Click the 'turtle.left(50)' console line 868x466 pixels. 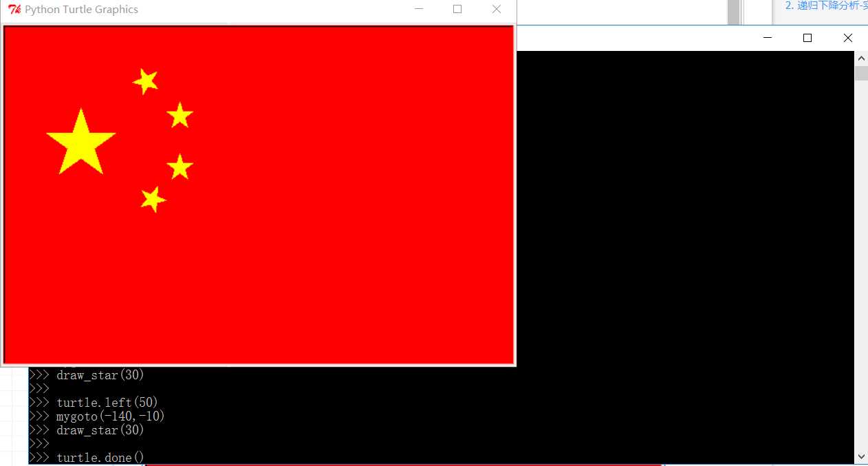(x=107, y=403)
